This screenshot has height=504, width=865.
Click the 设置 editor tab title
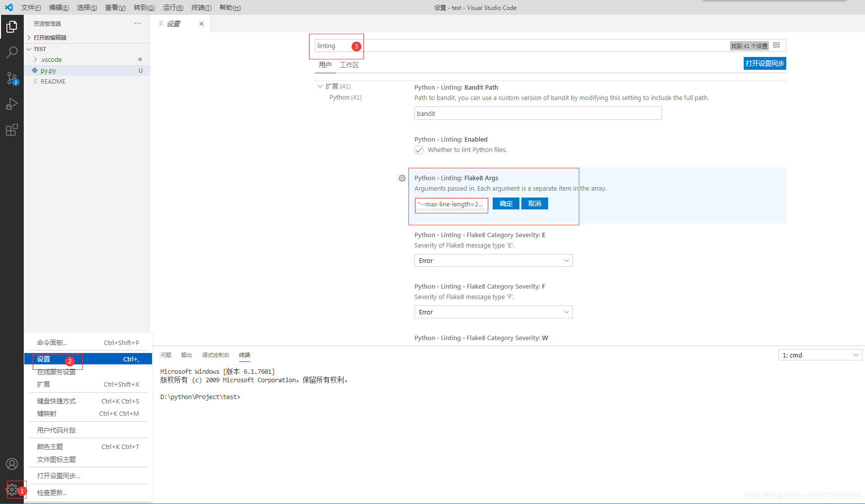(173, 24)
